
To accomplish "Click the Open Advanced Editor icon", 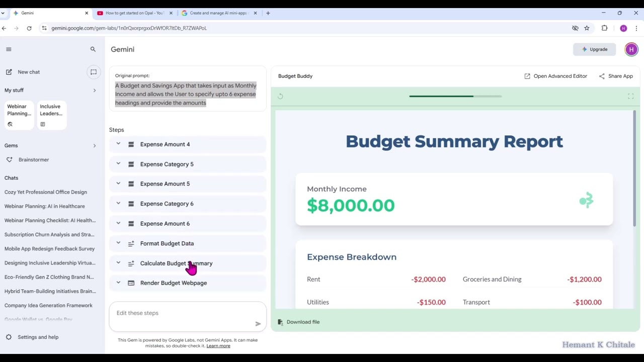I will pos(527,76).
